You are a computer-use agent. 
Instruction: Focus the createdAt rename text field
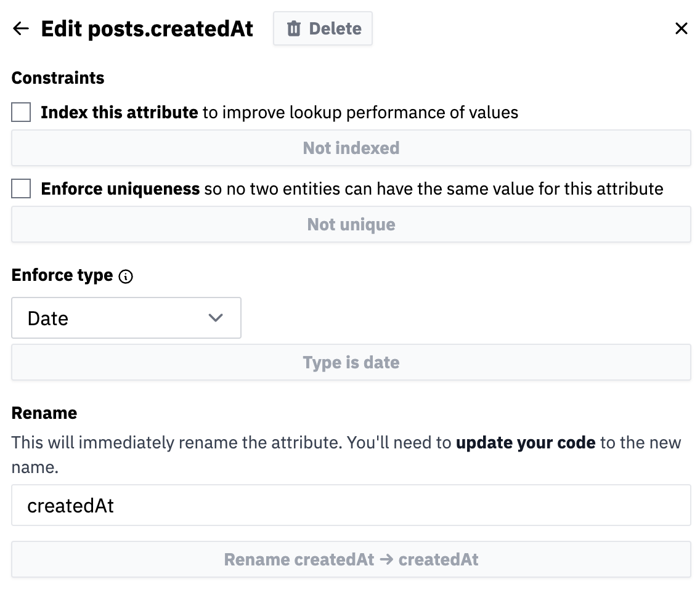[351, 506]
